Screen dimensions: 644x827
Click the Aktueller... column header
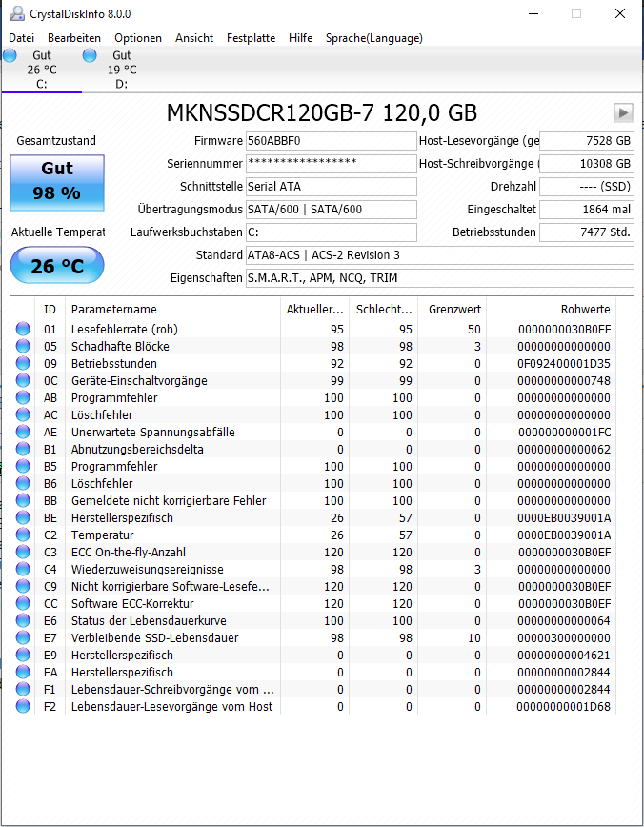314,309
